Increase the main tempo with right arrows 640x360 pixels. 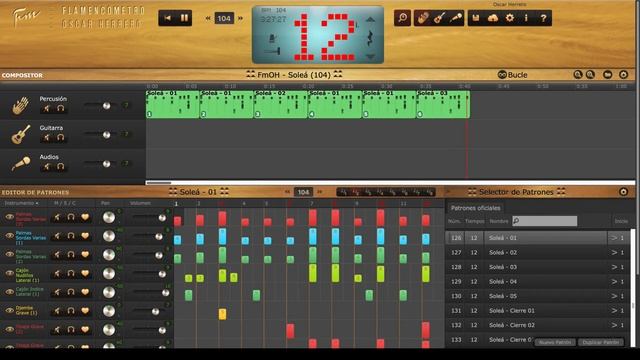coord(240,18)
